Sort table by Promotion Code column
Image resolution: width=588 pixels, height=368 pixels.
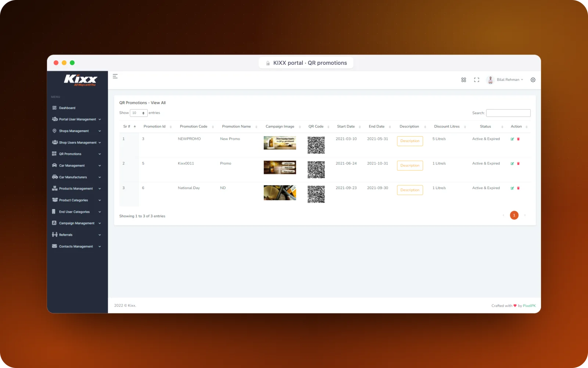tap(196, 127)
